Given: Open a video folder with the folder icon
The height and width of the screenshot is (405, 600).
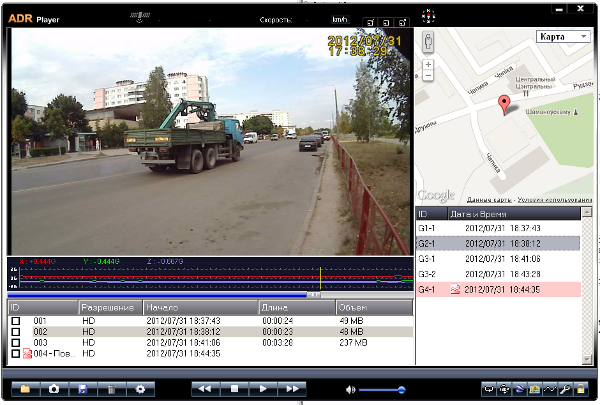Looking at the screenshot, I should (x=25, y=389).
